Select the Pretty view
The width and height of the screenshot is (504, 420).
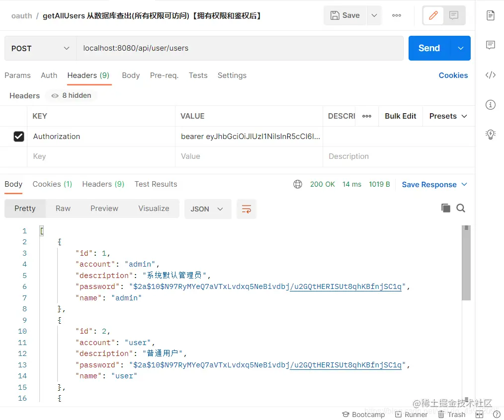click(x=25, y=209)
